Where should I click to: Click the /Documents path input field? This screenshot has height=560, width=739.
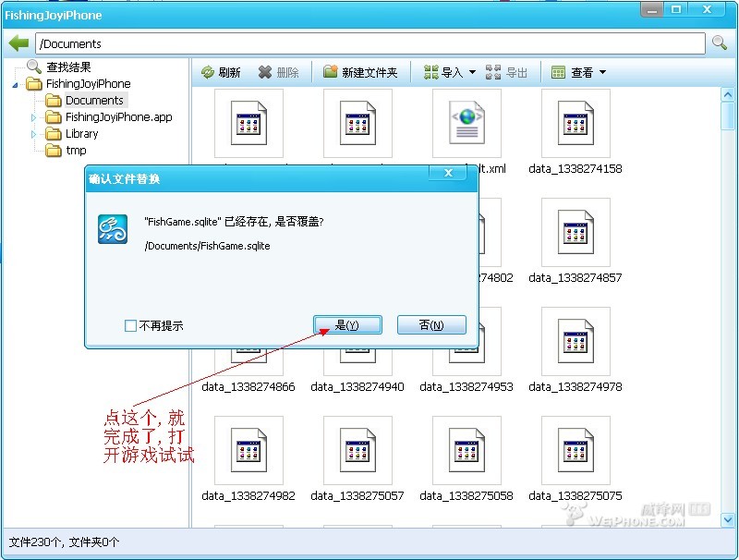click(369, 43)
